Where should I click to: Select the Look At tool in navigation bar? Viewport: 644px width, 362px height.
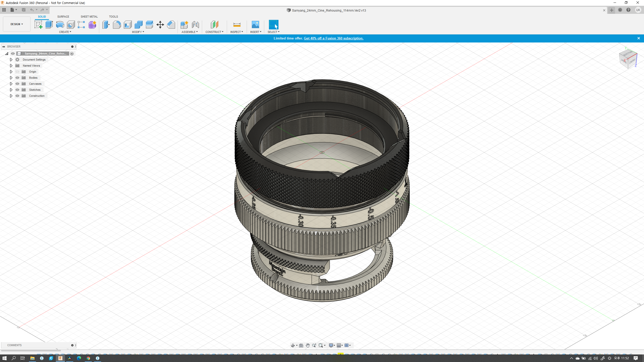click(x=301, y=345)
